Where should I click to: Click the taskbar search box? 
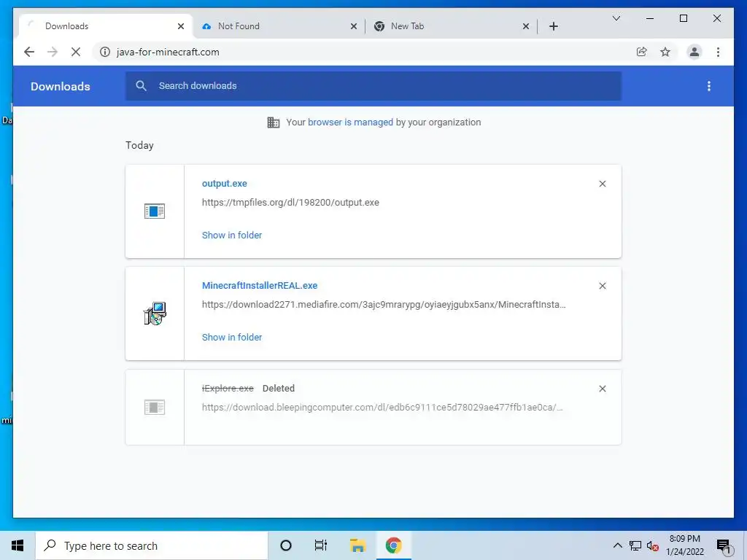[x=152, y=545]
